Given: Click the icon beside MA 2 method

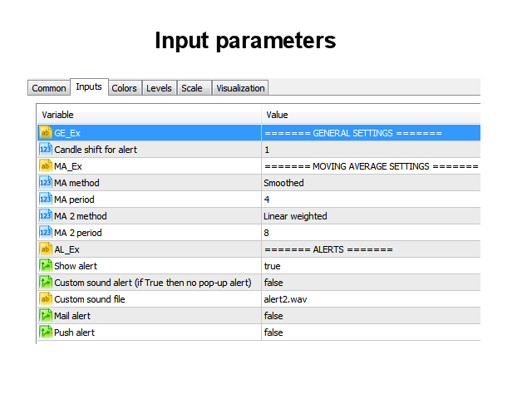Looking at the screenshot, I should tap(46, 216).
